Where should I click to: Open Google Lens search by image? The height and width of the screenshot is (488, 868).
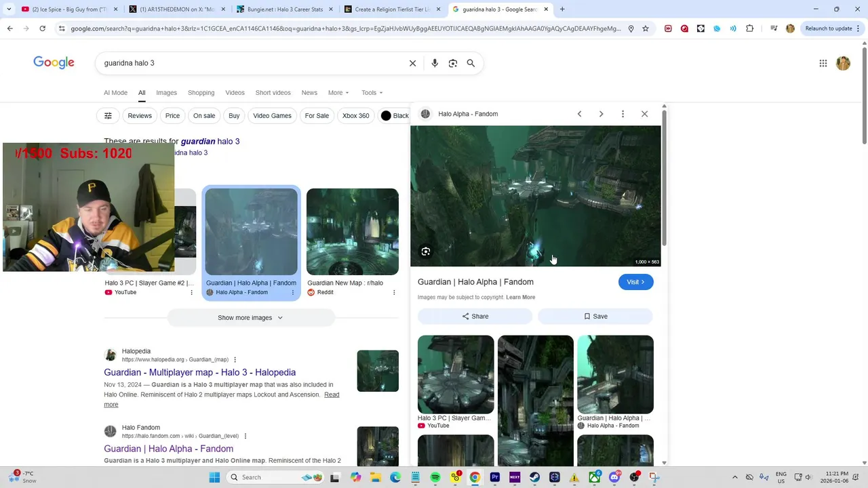click(453, 63)
